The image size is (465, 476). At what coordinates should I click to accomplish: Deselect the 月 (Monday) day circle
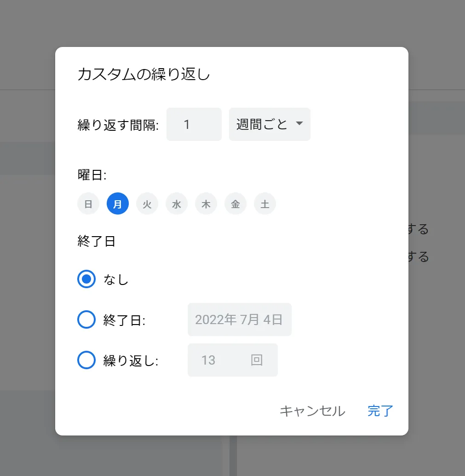tap(118, 203)
